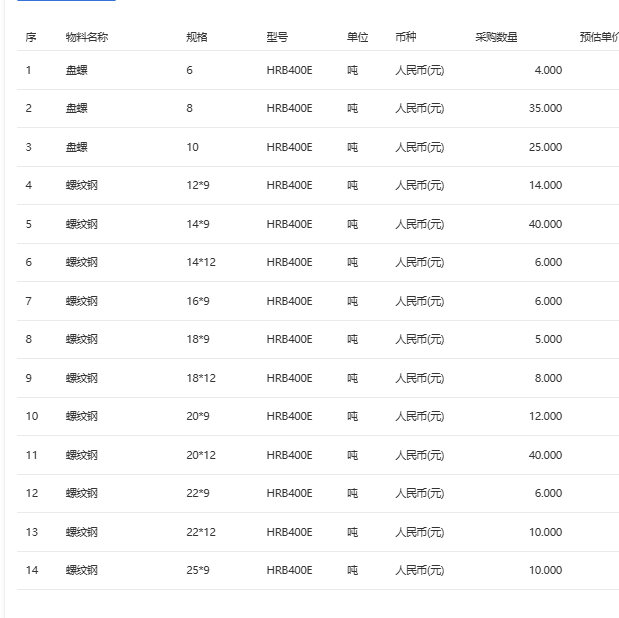Image resolution: width=619 pixels, height=618 pixels.
Task: Click the 规格 column header
Action: (197, 37)
